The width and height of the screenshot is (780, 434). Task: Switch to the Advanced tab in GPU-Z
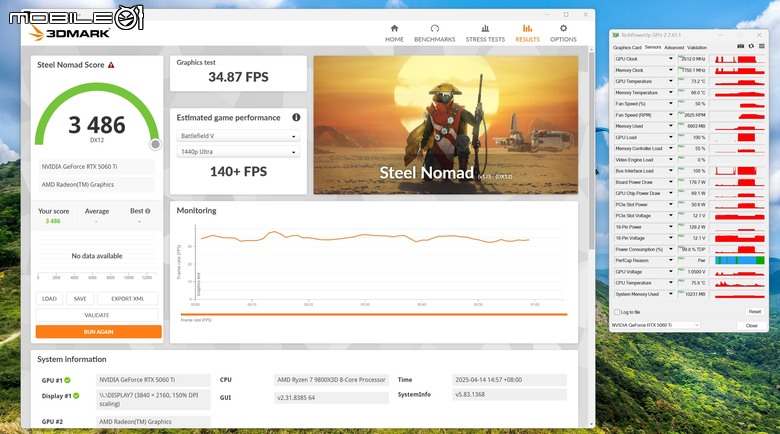(x=674, y=48)
